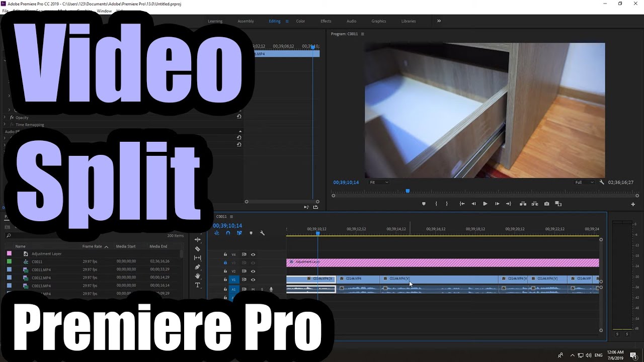Open the C0011 timeline panel menu

(231, 217)
